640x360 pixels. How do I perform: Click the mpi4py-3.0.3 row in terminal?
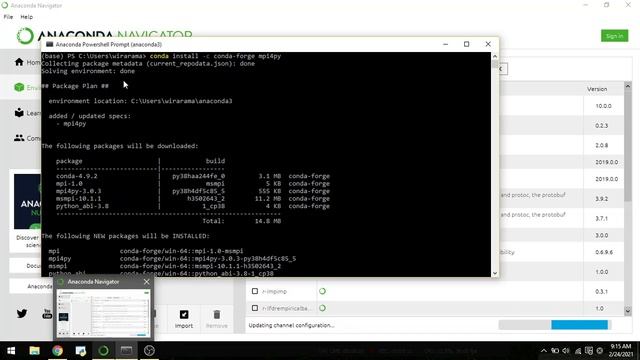(x=193, y=191)
